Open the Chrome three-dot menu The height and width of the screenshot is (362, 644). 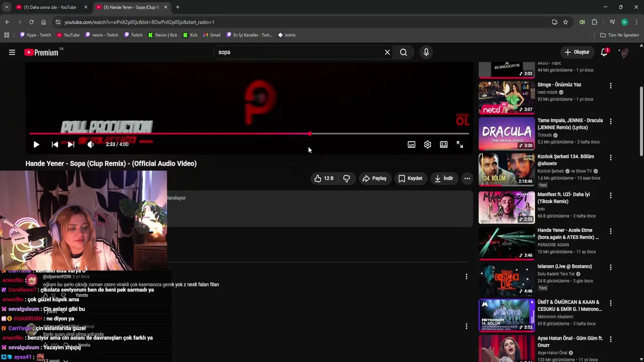pos(637,22)
